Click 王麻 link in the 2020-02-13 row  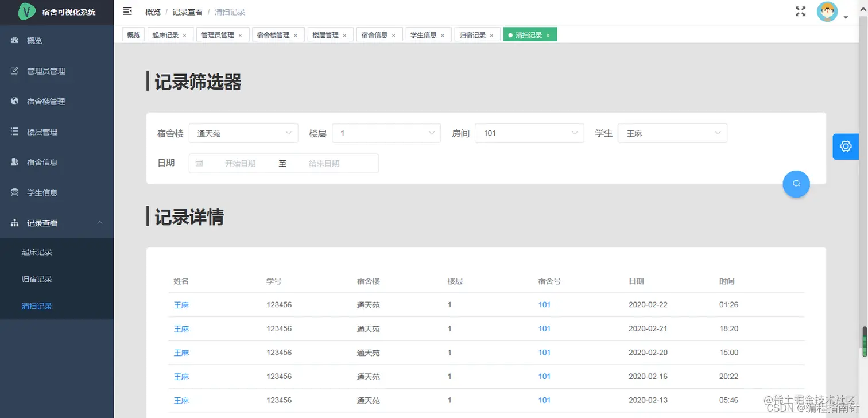(181, 400)
